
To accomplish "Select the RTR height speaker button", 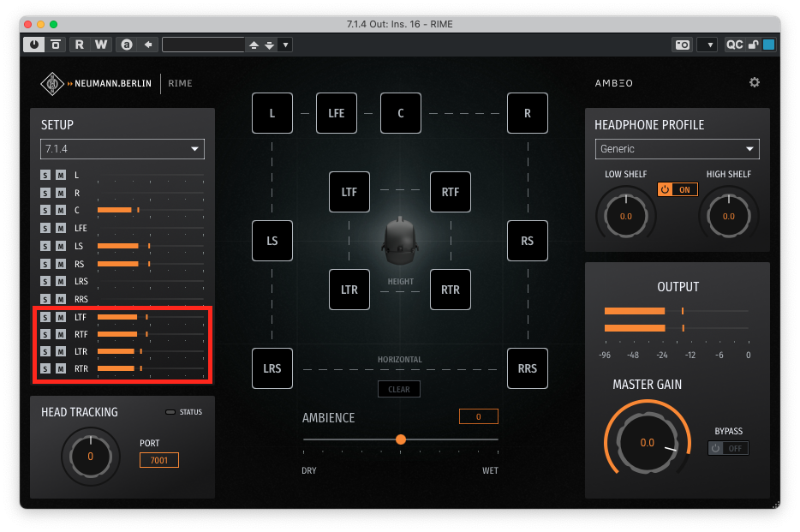I will click(x=451, y=290).
